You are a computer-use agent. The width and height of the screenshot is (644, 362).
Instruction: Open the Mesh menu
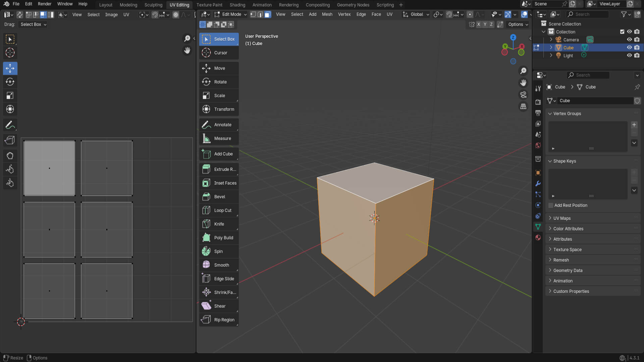click(327, 14)
